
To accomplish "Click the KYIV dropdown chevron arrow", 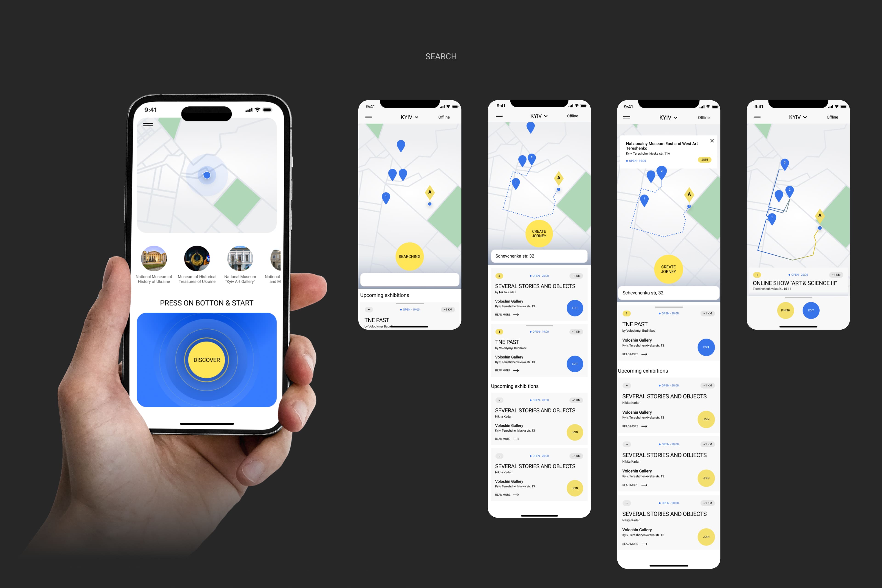I will tap(416, 117).
